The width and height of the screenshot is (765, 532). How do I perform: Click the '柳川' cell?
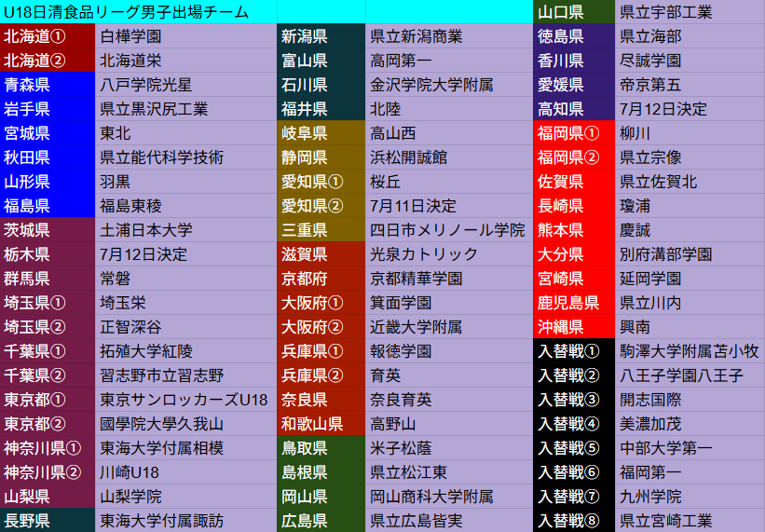point(690,133)
